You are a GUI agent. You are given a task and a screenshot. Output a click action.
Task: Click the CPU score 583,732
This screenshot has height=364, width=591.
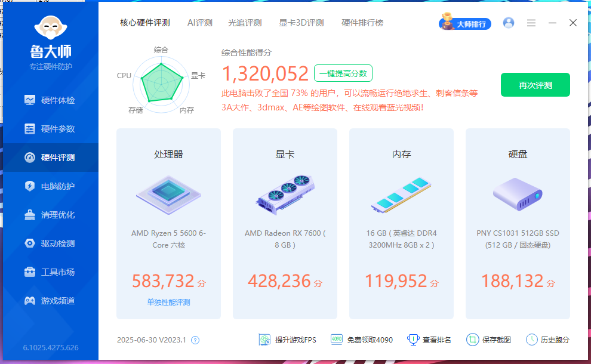[163, 281]
